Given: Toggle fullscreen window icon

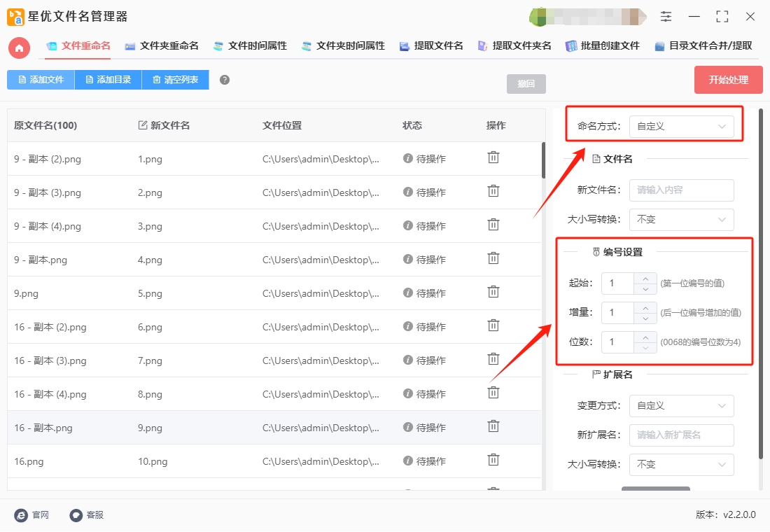Looking at the screenshot, I should 722,17.
